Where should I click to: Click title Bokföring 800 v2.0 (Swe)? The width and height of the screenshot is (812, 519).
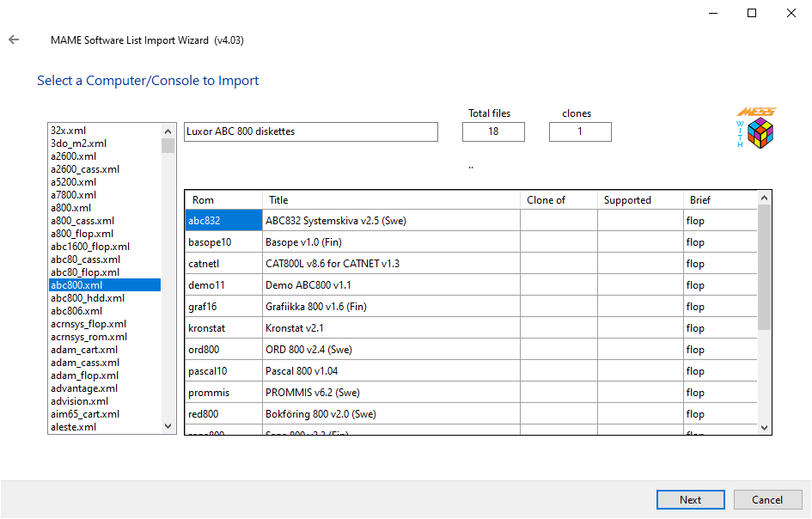click(321, 414)
